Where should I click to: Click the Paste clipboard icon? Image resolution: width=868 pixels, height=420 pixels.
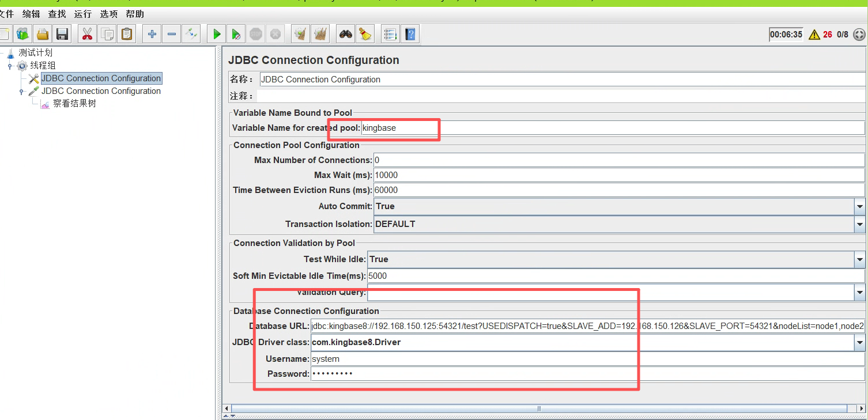click(127, 35)
